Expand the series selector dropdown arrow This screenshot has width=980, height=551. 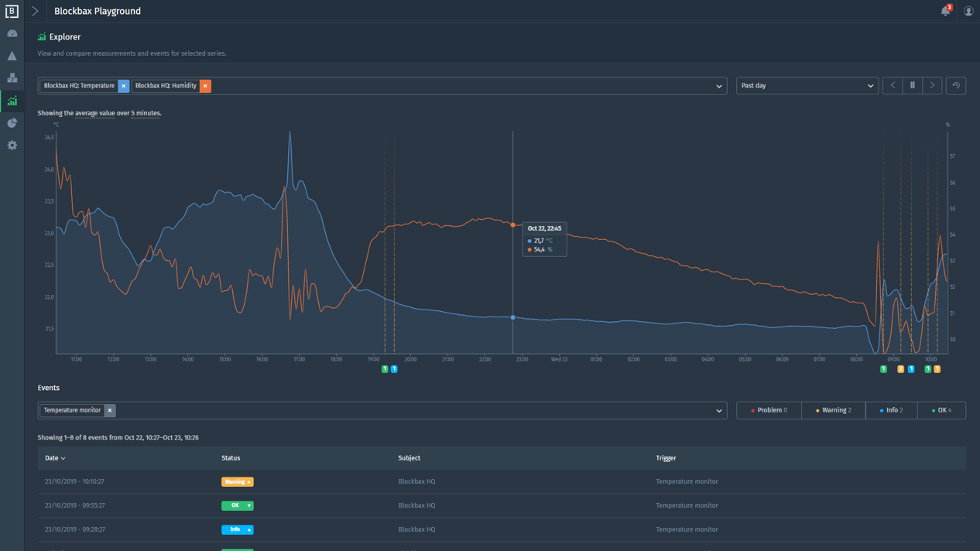718,86
